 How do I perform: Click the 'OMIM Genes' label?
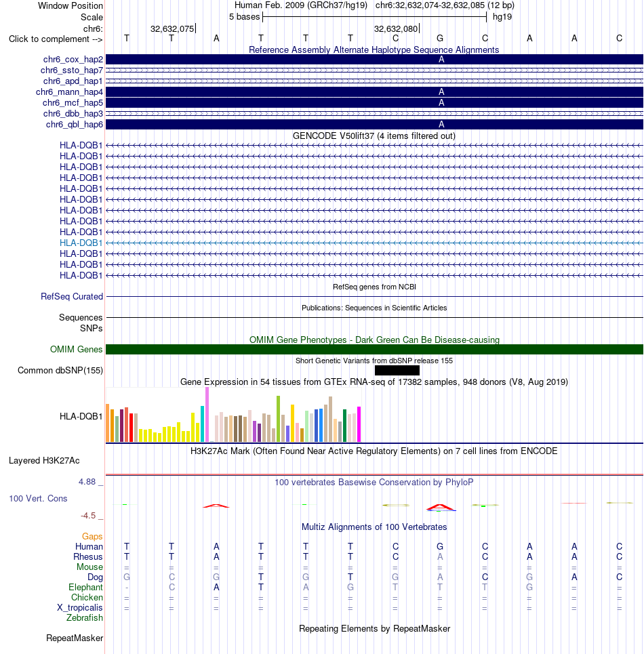point(77,349)
